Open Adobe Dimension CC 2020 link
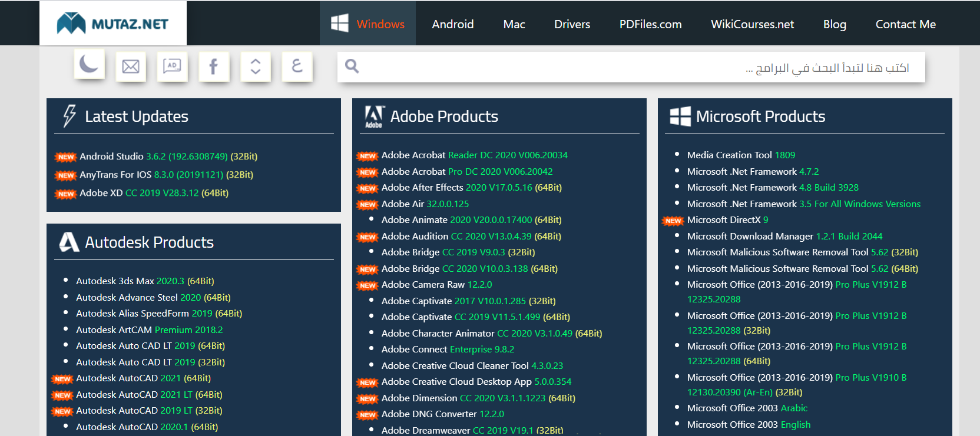 478,398
